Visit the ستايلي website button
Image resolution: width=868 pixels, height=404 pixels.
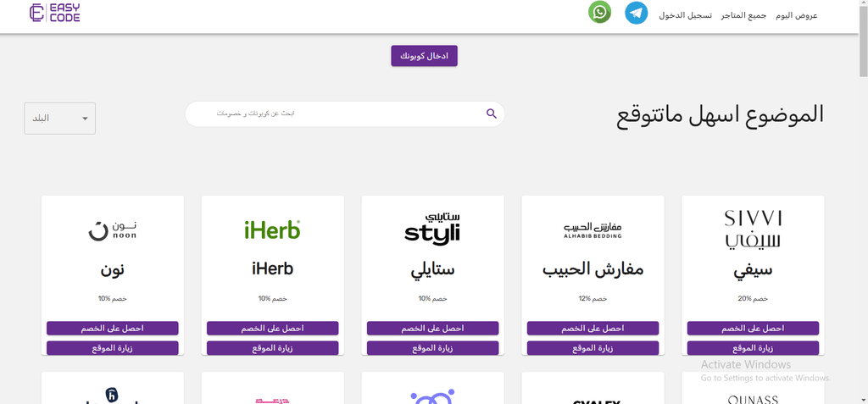pyautogui.click(x=432, y=348)
